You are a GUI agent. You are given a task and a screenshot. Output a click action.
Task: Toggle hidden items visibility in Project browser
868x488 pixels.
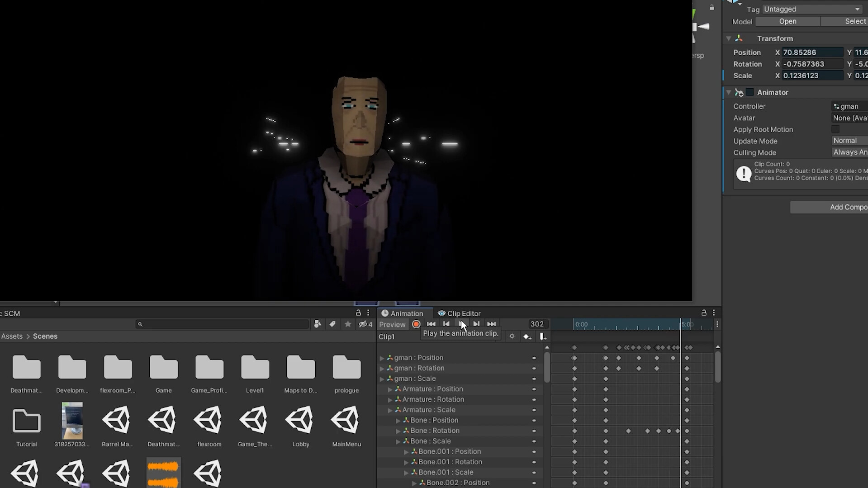tap(364, 324)
